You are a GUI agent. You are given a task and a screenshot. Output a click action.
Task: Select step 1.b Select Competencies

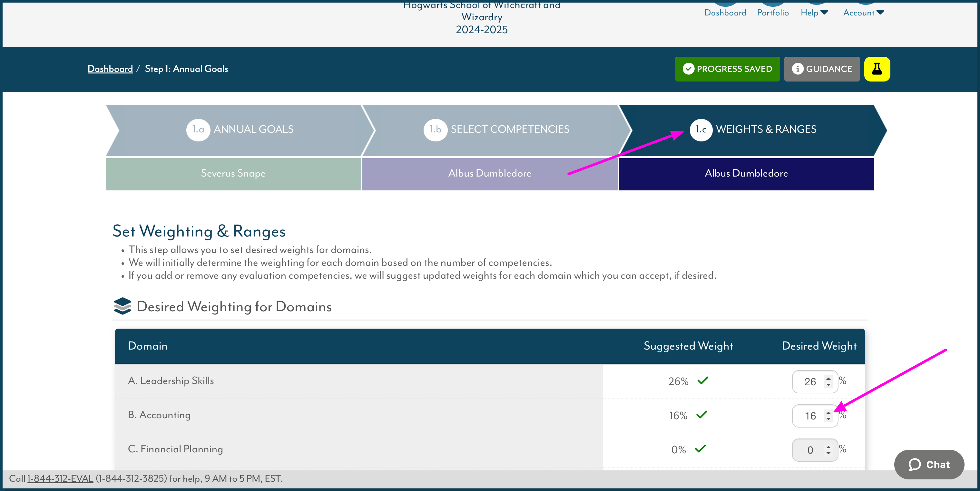[496, 130]
